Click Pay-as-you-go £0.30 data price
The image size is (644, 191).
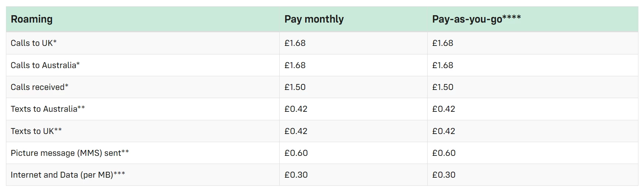pos(444,175)
